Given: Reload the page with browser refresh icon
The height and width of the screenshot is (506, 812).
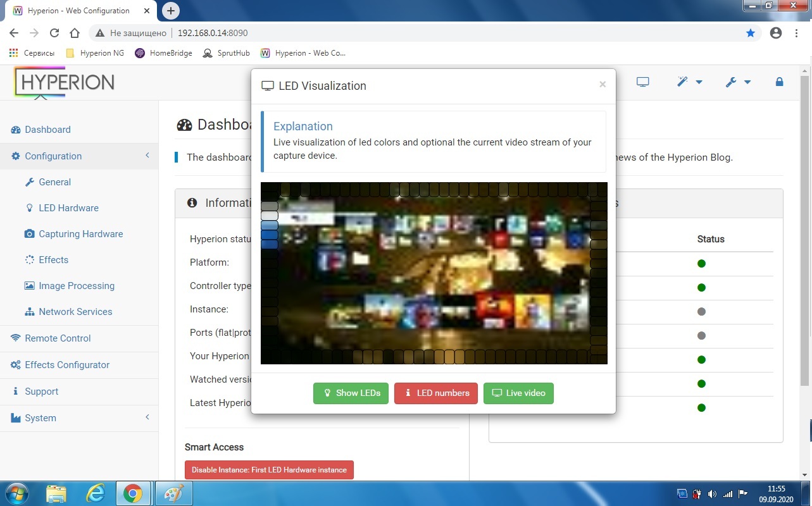Looking at the screenshot, I should pyautogui.click(x=54, y=33).
